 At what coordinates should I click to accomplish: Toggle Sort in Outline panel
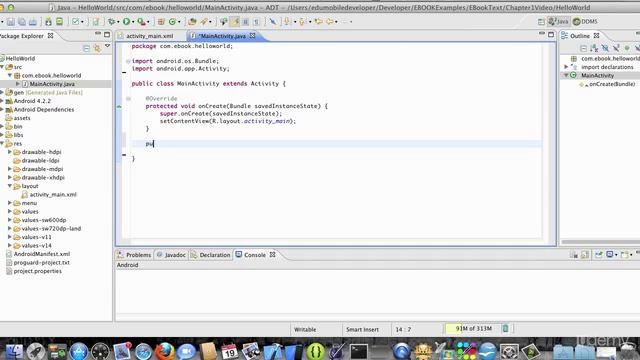594,49
